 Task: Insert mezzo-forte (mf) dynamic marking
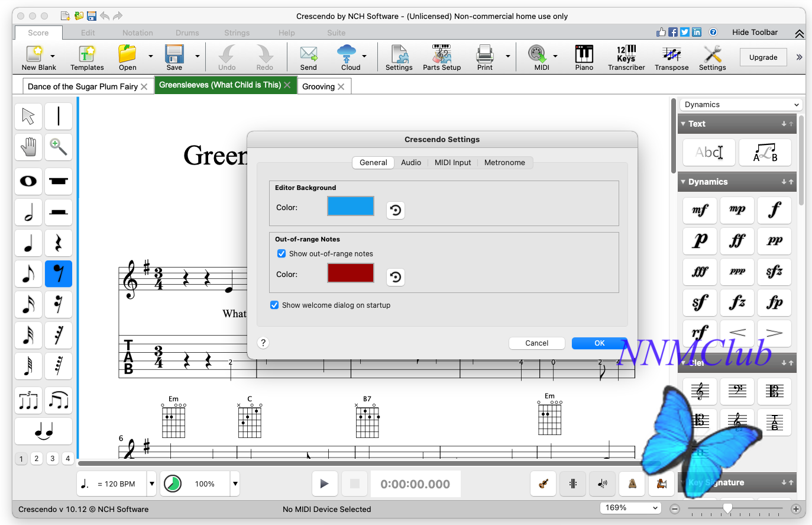point(700,210)
